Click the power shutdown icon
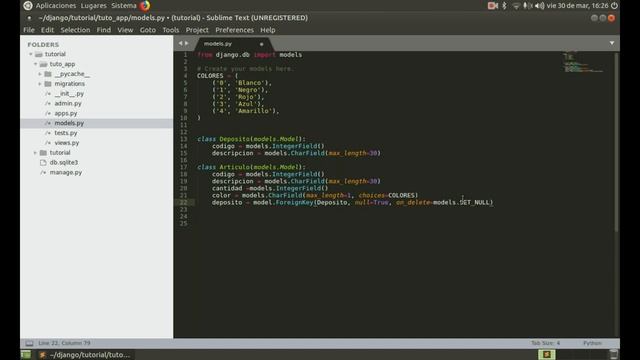Viewport: 640px width, 360px height. click(x=614, y=6)
